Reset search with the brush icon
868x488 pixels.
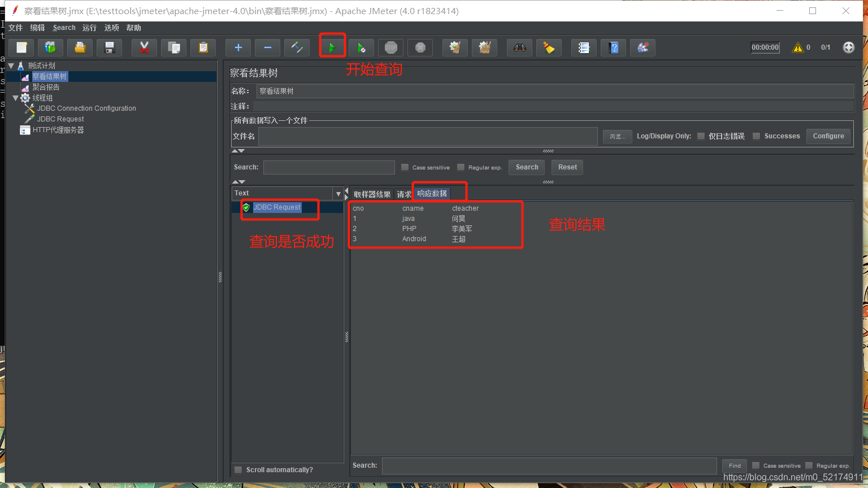pos(549,48)
